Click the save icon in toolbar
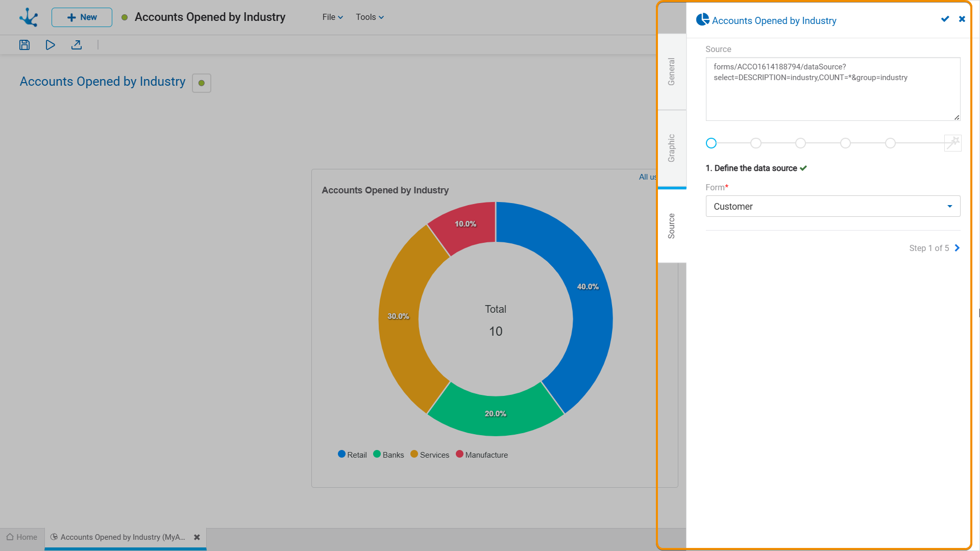The image size is (980, 551). 24,45
